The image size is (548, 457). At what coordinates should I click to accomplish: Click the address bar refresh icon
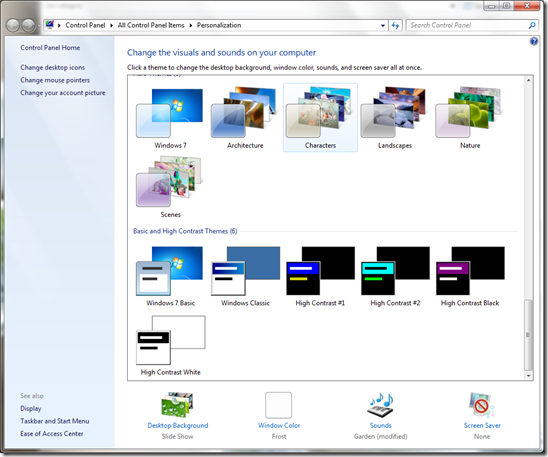click(x=395, y=25)
